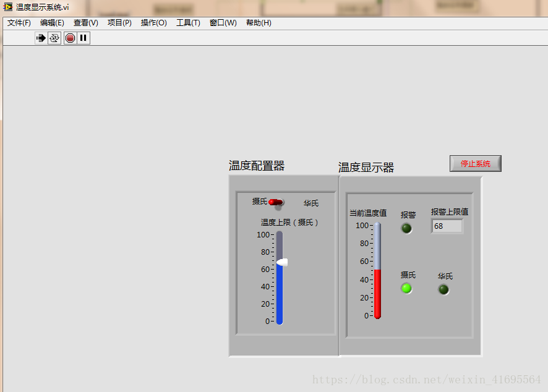This screenshot has width=548, height=392.
Task: Open the 文件(F) menu
Action: [19, 23]
